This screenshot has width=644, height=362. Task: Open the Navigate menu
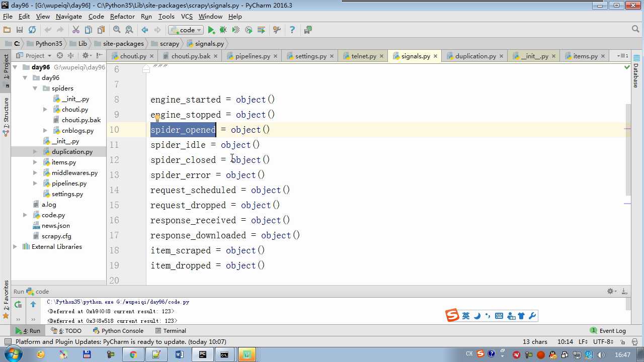point(69,16)
